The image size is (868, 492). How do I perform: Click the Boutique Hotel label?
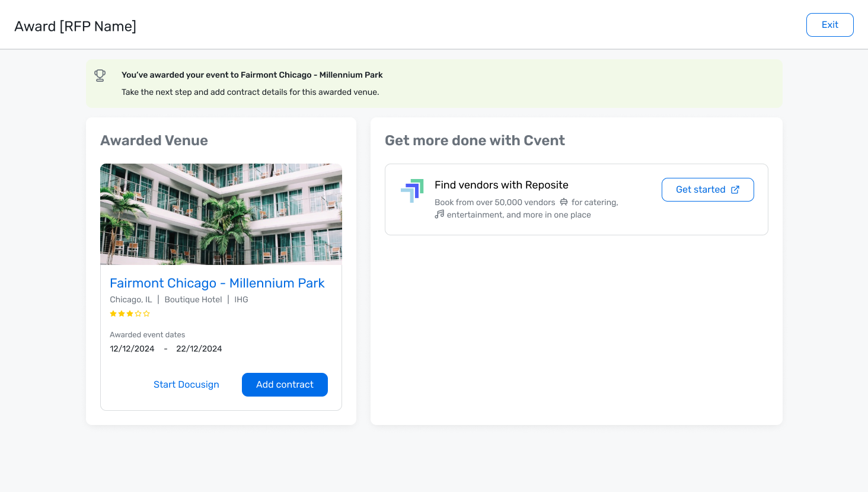tap(193, 299)
